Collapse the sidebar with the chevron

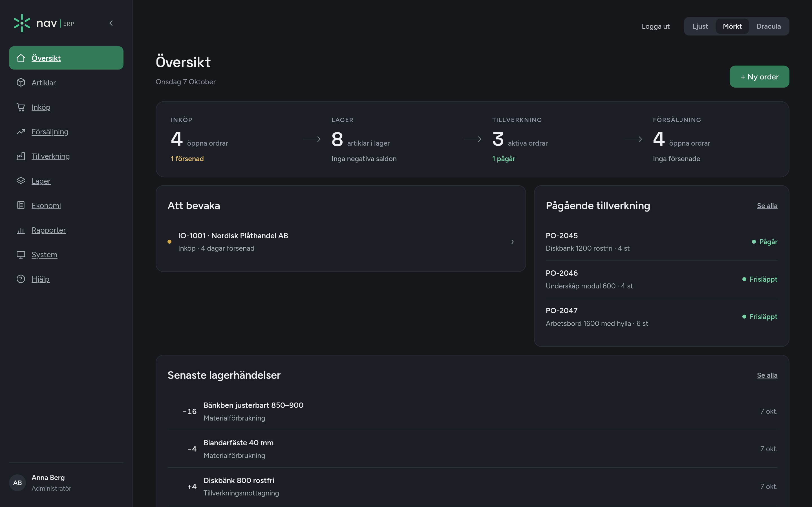(111, 23)
